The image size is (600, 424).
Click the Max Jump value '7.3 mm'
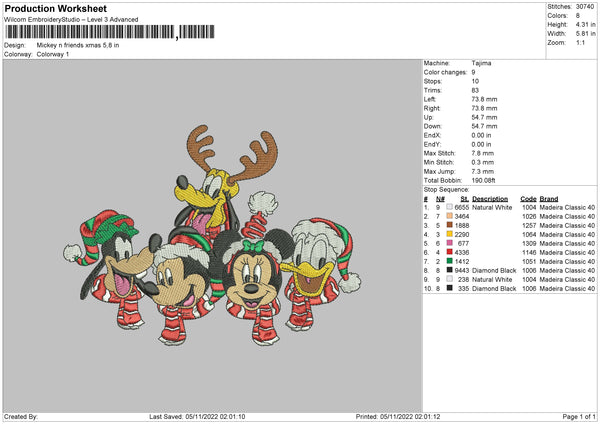tap(483, 171)
